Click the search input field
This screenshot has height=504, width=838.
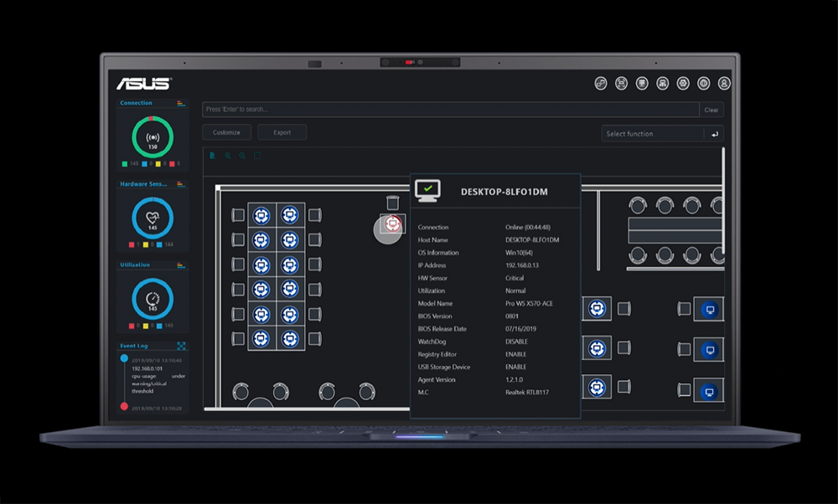click(450, 110)
